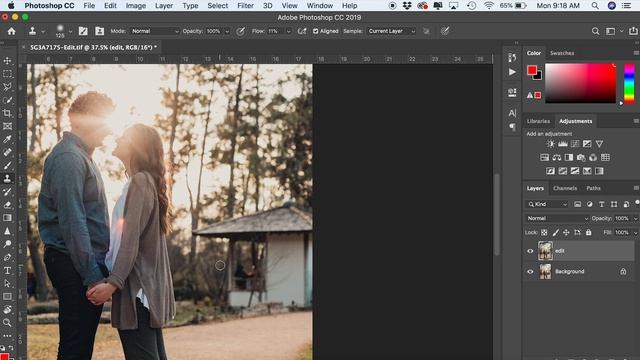Screen dimensions: 640x360
Task: Add a Vibrance adjustment
Action: tap(599, 144)
